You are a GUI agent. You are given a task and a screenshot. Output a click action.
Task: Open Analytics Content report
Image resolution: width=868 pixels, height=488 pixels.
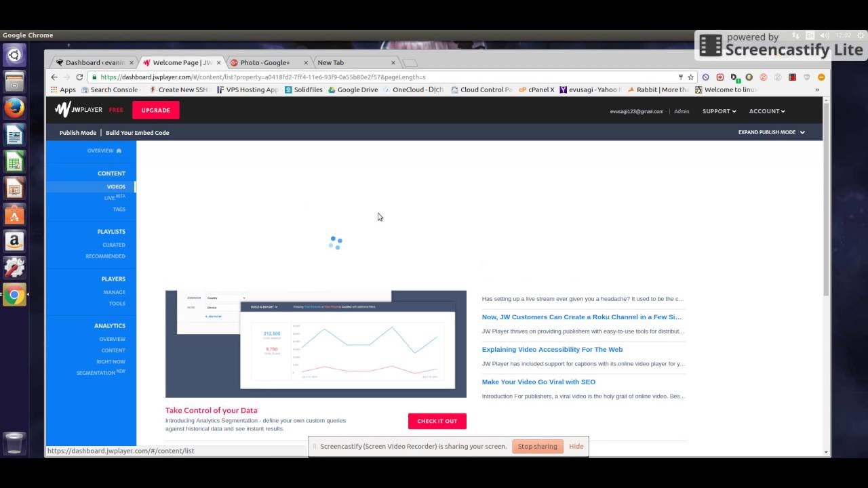coord(113,350)
